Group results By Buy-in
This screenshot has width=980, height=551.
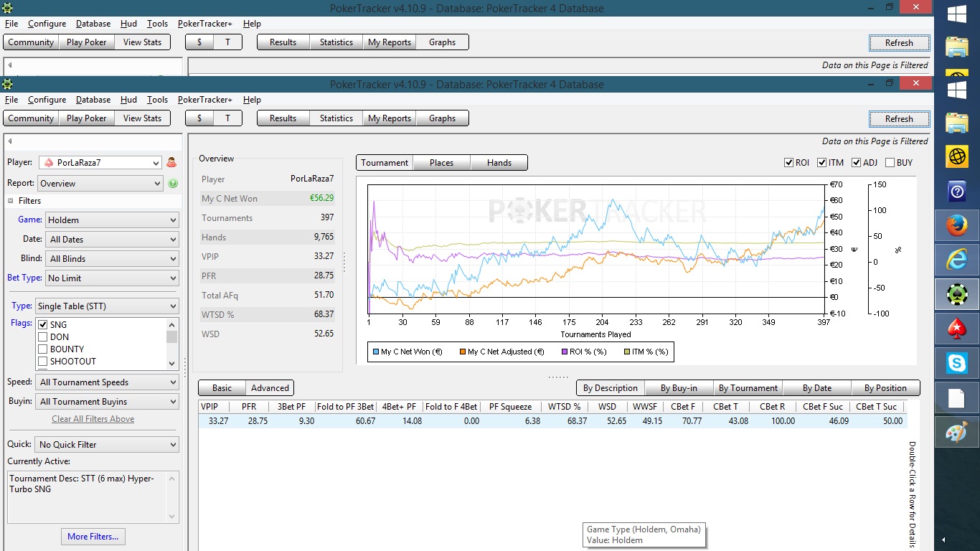point(679,388)
